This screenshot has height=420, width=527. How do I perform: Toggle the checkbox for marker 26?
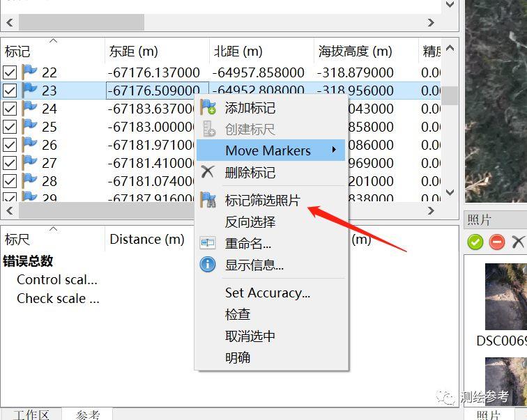[x=10, y=145]
